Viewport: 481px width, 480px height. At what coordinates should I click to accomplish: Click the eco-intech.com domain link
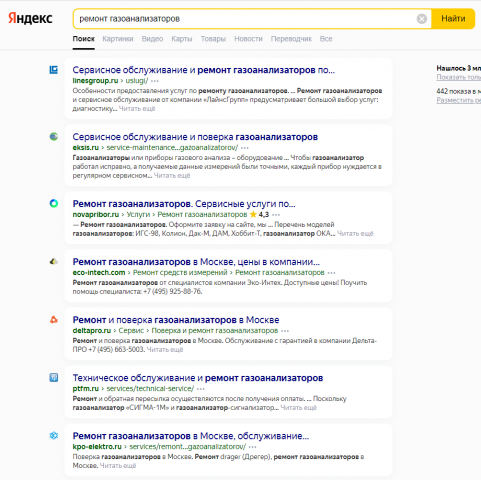pyautogui.click(x=99, y=273)
